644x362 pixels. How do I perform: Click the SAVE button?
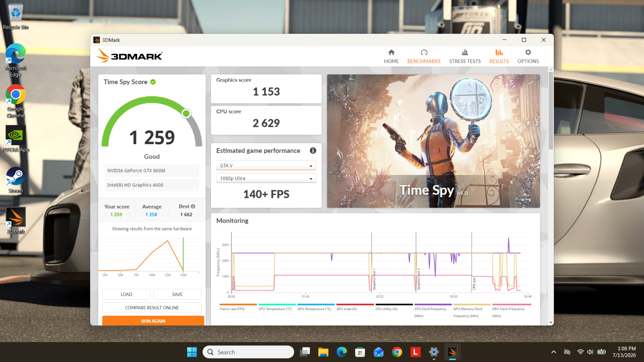[x=178, y=294]
